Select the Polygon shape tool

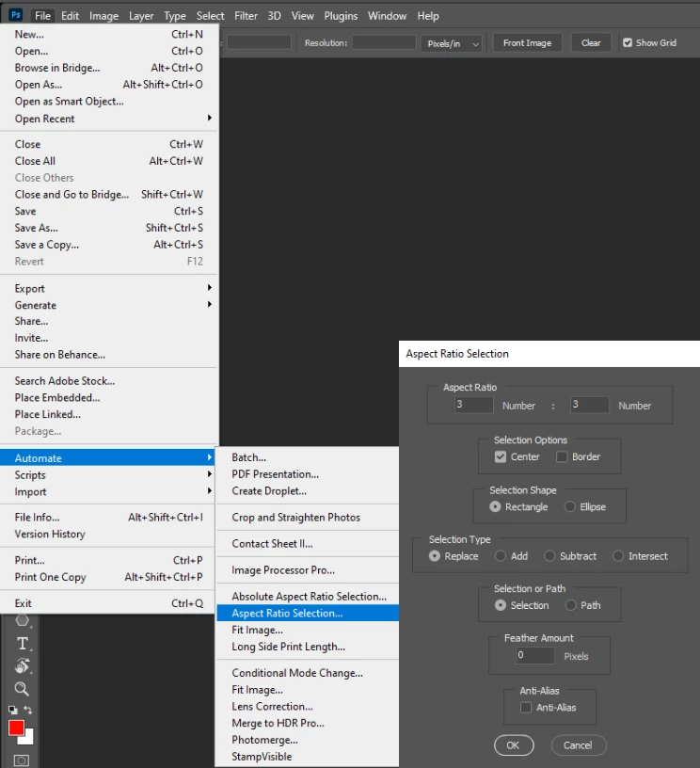coord(22,620)
